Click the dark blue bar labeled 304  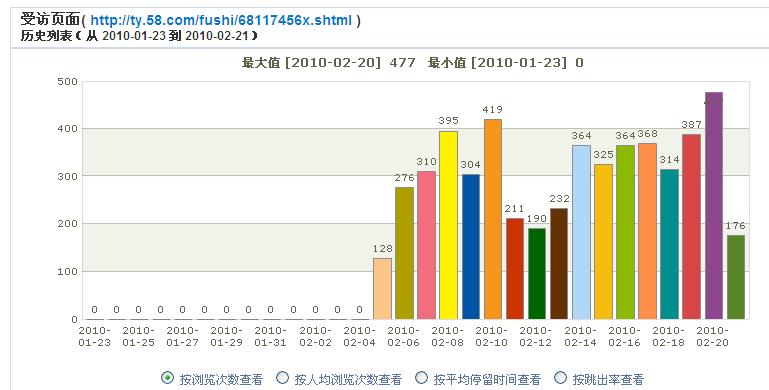[x=471, y=247]
